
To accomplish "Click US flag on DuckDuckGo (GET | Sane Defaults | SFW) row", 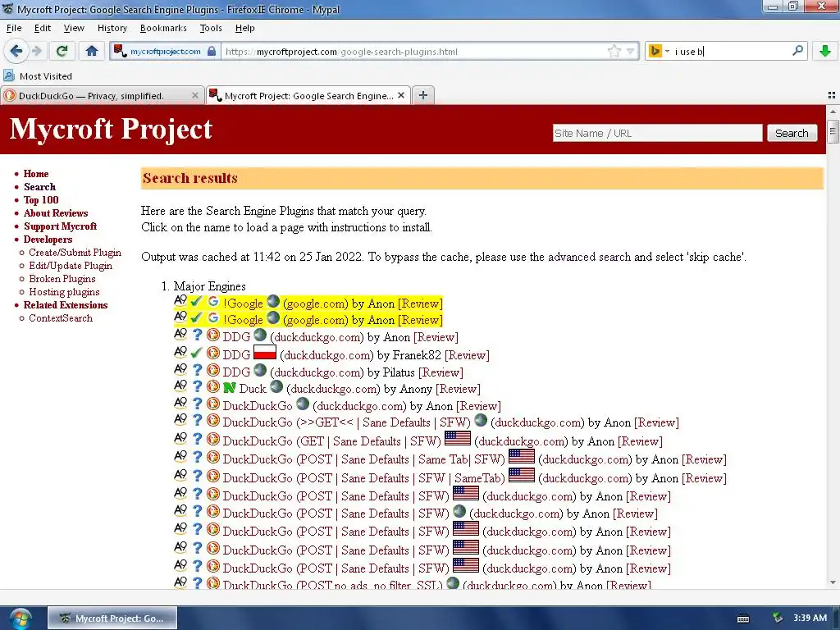I will (458, 438).
